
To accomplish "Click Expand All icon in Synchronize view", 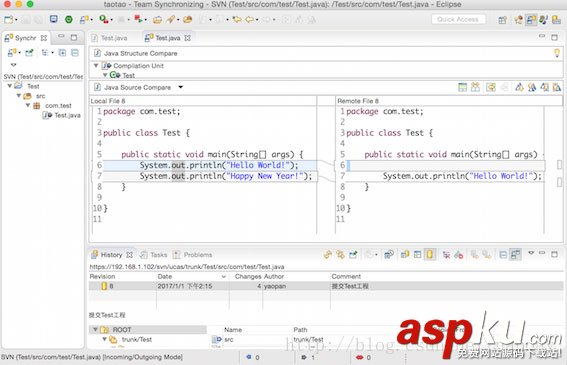I will [x=62, y=53].
